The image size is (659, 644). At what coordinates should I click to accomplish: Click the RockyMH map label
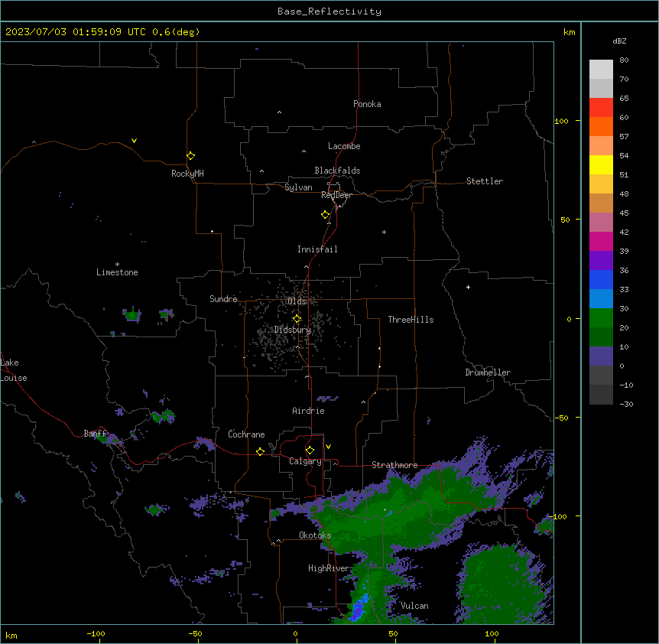[x=187, y=174]
